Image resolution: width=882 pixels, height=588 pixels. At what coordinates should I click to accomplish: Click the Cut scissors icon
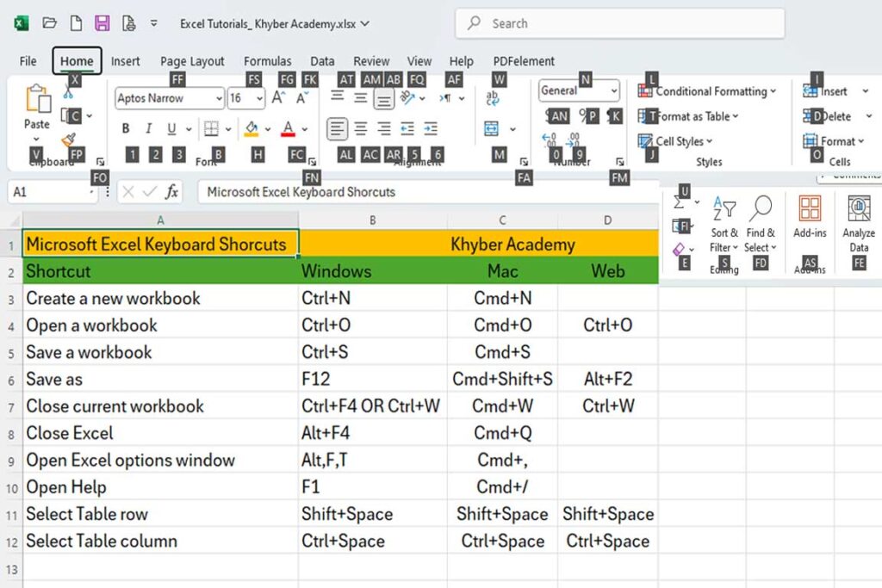[68, 91]
